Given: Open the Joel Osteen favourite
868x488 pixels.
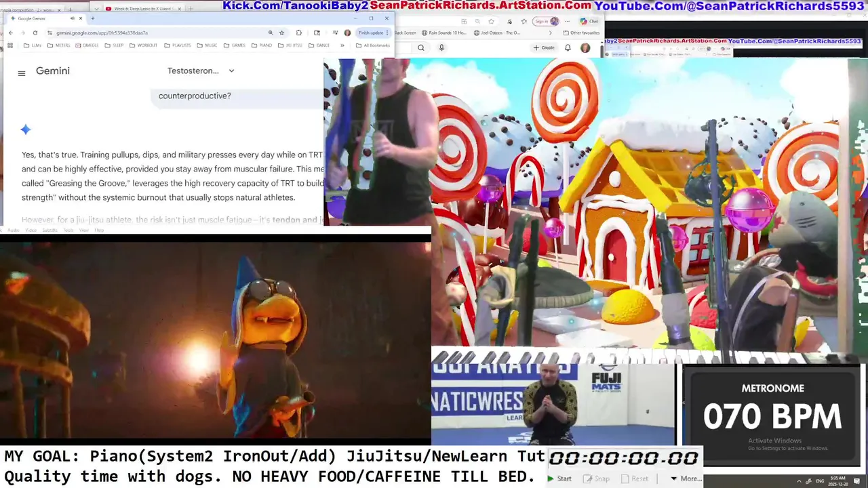Looking at the screenshot, I should pyautogui.click(x=497, y=33).
